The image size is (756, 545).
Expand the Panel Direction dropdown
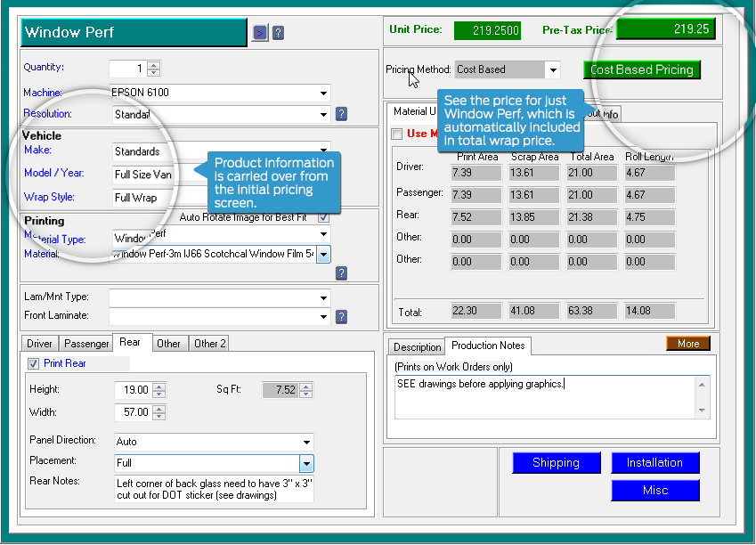coord(307,442)
